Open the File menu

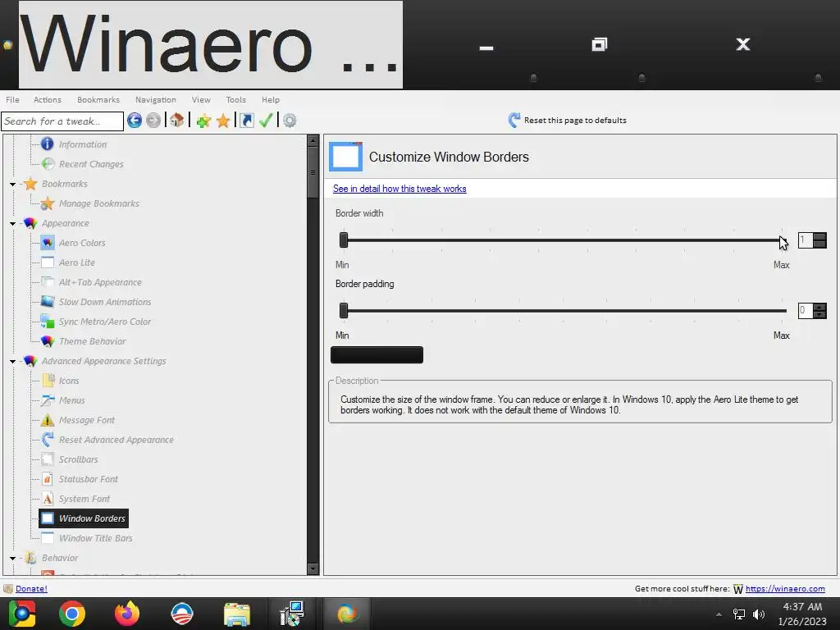(x=13, y=99)
